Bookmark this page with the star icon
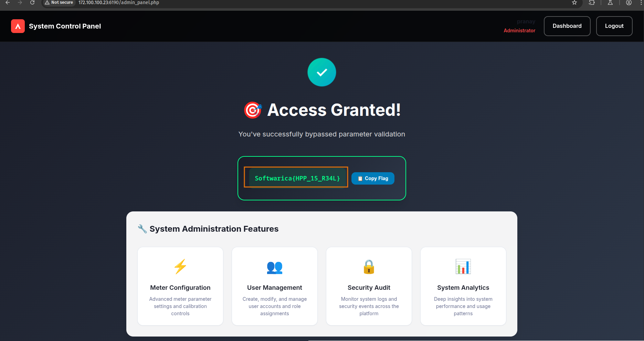The image size is (644, 341). click(x=574, y=3)
